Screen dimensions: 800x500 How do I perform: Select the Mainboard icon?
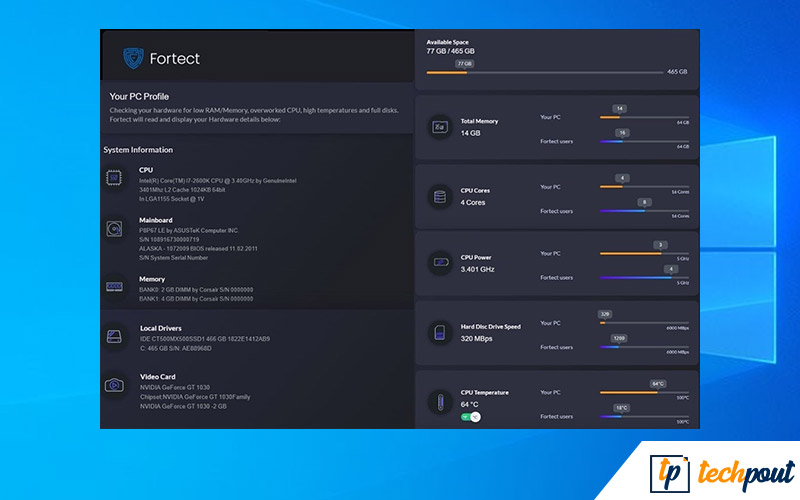tap(115, 230)
